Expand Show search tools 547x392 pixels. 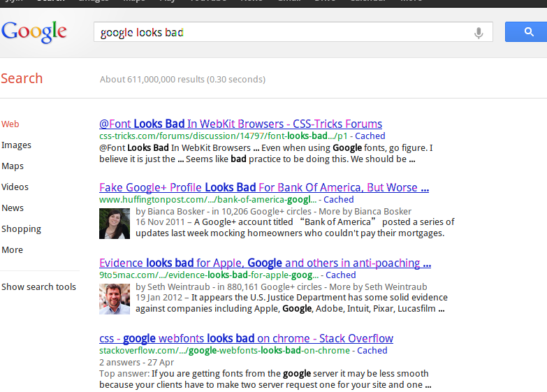pos(38,286)
